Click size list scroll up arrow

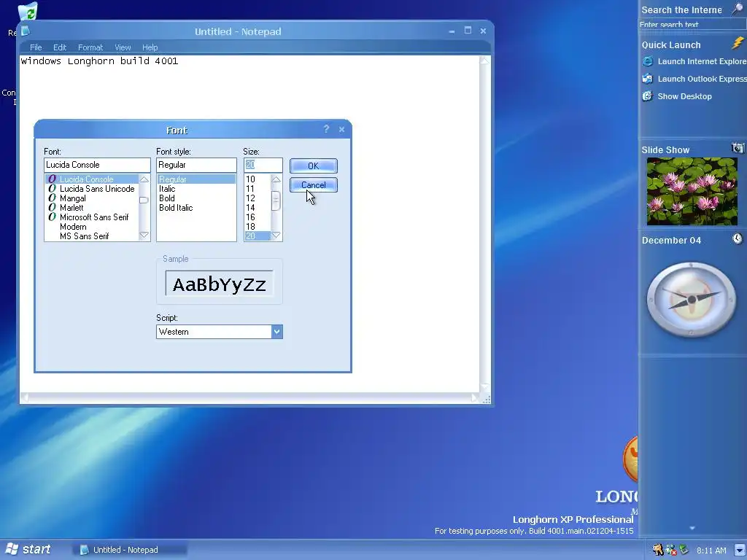pos(276,179)
